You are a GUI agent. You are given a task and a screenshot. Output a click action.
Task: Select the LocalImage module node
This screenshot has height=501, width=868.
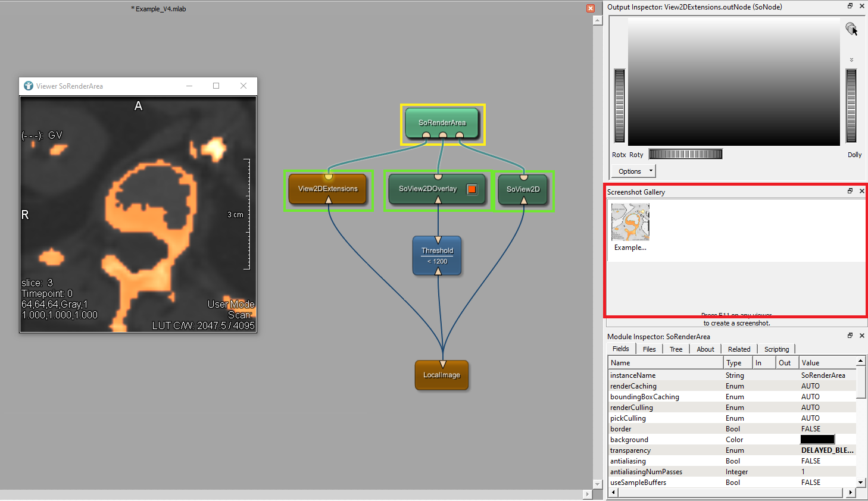pos(441,375)
